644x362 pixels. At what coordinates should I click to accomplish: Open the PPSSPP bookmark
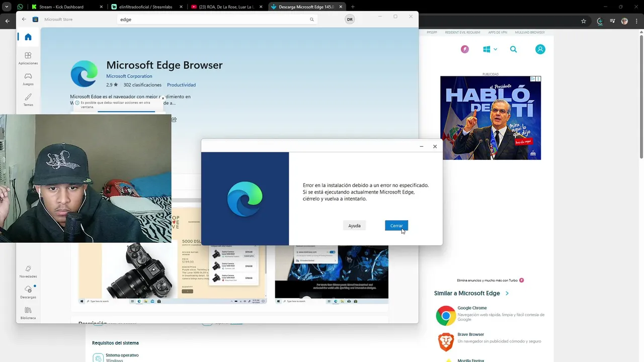click(x=432, y=32)
